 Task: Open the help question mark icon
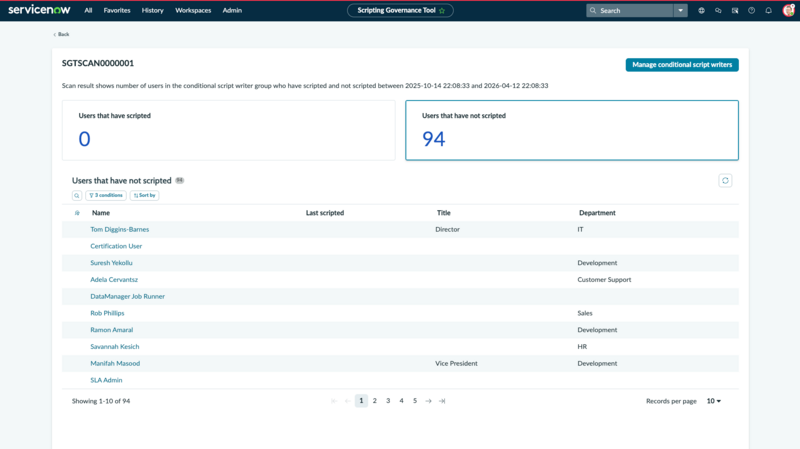click(x=752, y=10)
